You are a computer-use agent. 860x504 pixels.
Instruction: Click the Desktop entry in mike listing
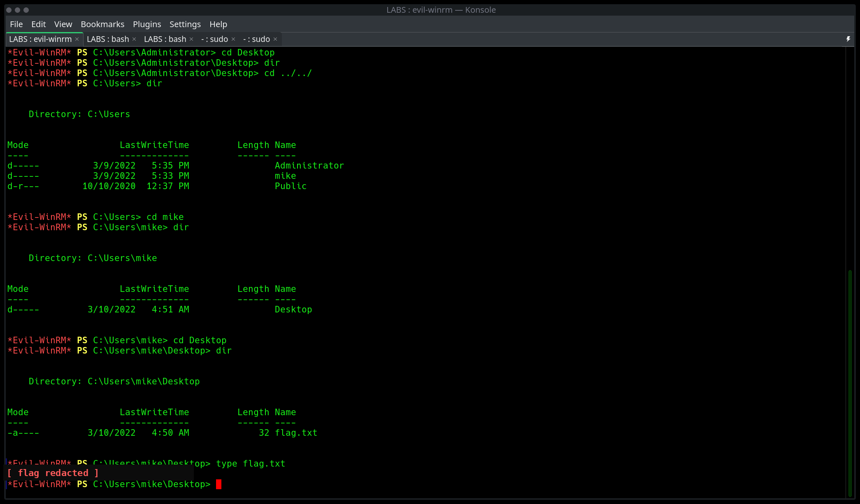click(293, 310)
